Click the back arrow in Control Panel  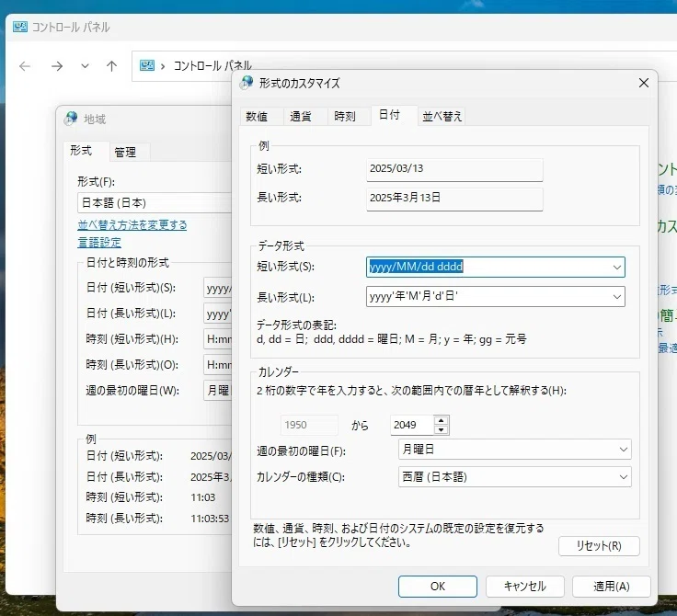25,66
